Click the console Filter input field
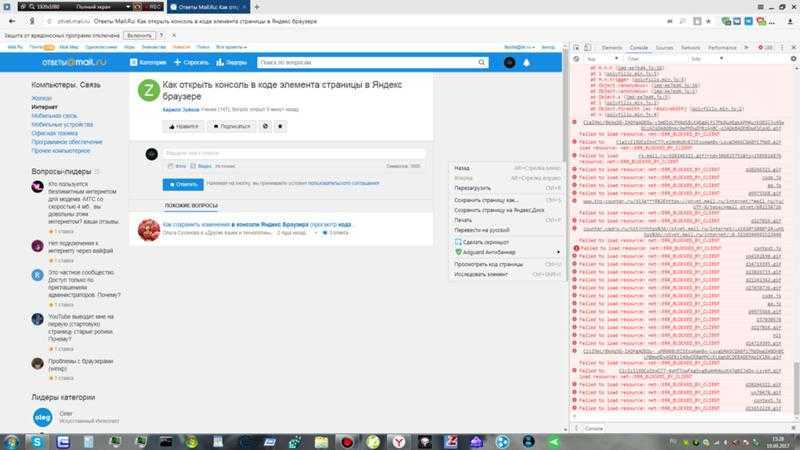The width and height of the screenshot is (800, 450). pyautogui.click(x=656, y=59)
